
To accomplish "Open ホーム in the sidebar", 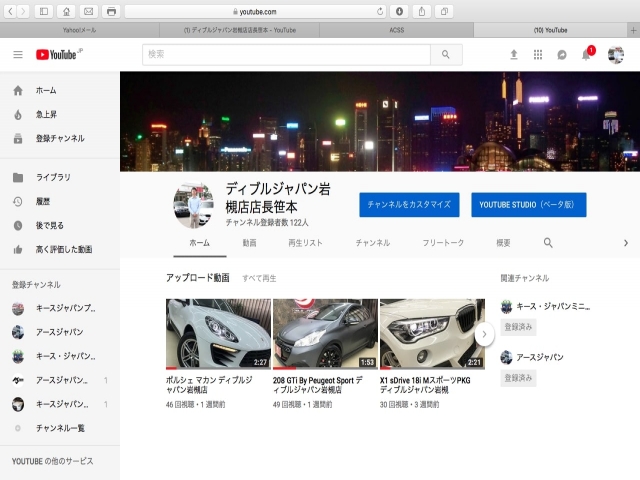I will coord(60,90).
